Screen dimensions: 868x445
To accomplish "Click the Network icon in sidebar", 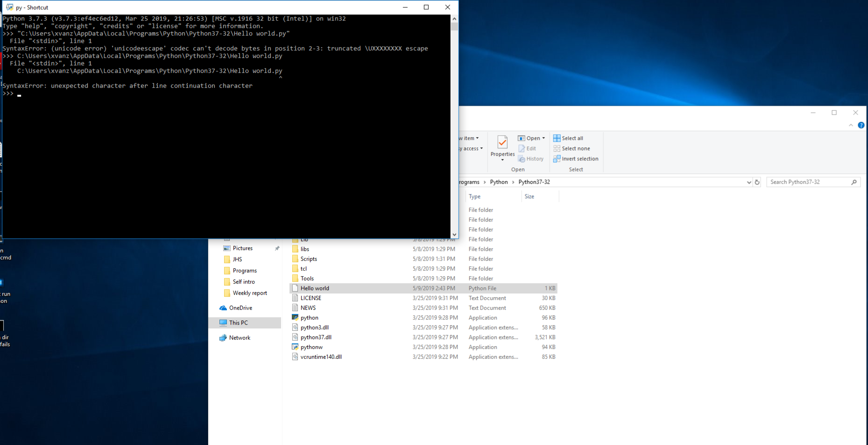I will (223, 338).
